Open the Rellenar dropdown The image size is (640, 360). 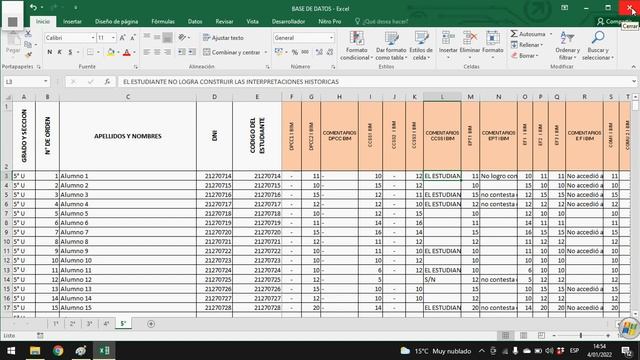point(527,45)
